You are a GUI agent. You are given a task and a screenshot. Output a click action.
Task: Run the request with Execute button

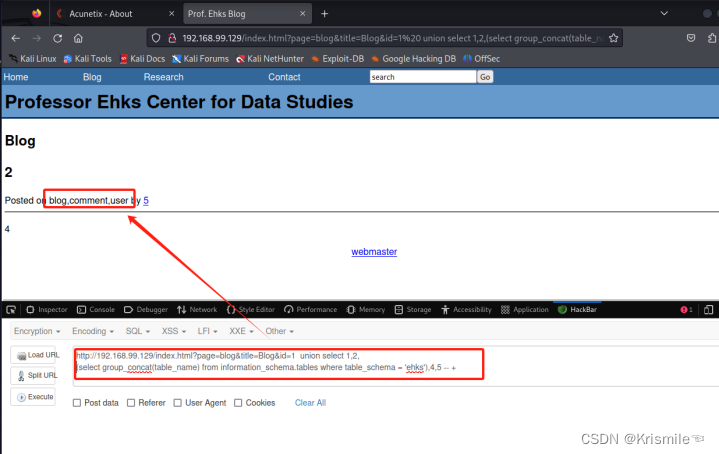pyautogui.click(x=33, y=397)
